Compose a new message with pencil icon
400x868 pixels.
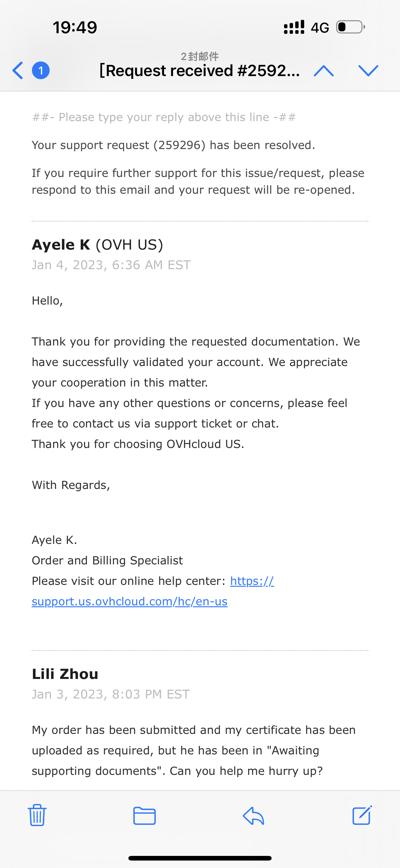pyautogui.click(x=362, y=815)
